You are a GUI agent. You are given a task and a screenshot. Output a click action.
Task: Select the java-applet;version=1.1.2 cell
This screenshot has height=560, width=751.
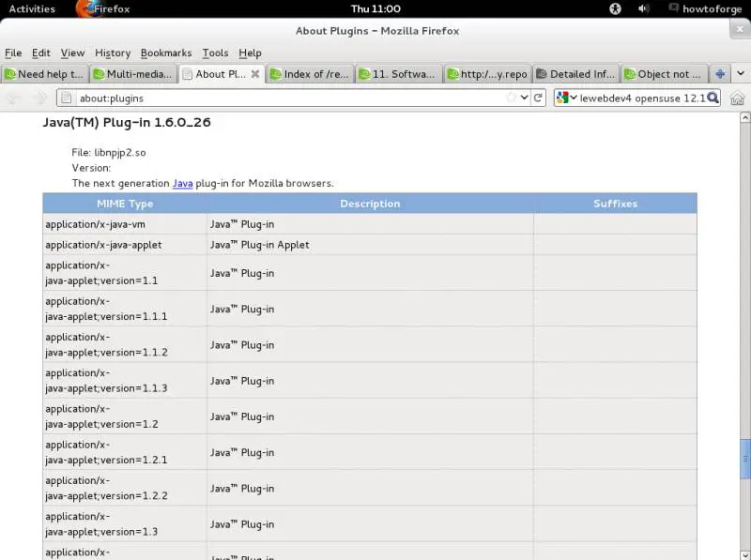[x=125, y=344]
